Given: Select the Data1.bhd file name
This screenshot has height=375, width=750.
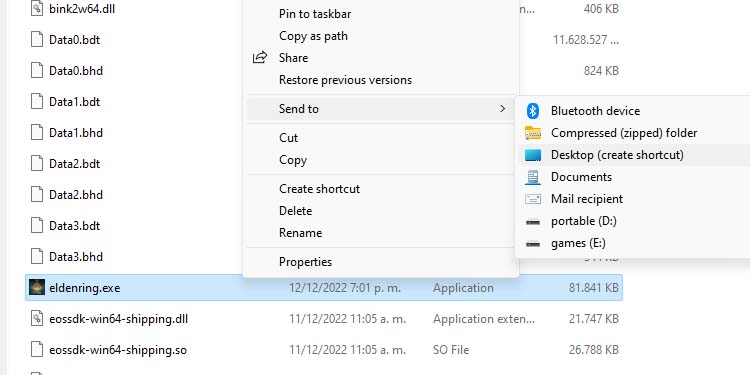Looking at the screenshot, I should click(76, 132).
